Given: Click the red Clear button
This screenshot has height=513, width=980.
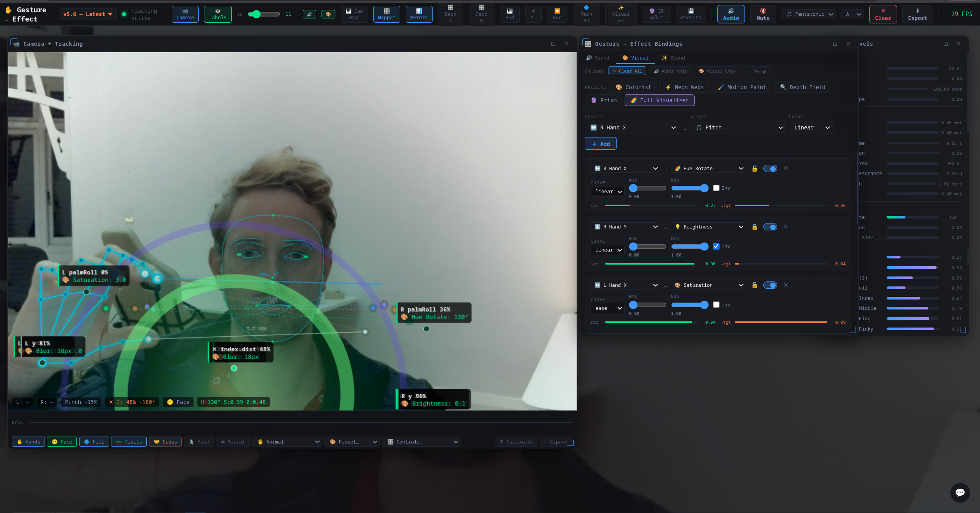Looking at the screenshot, I should click(883, 14).
